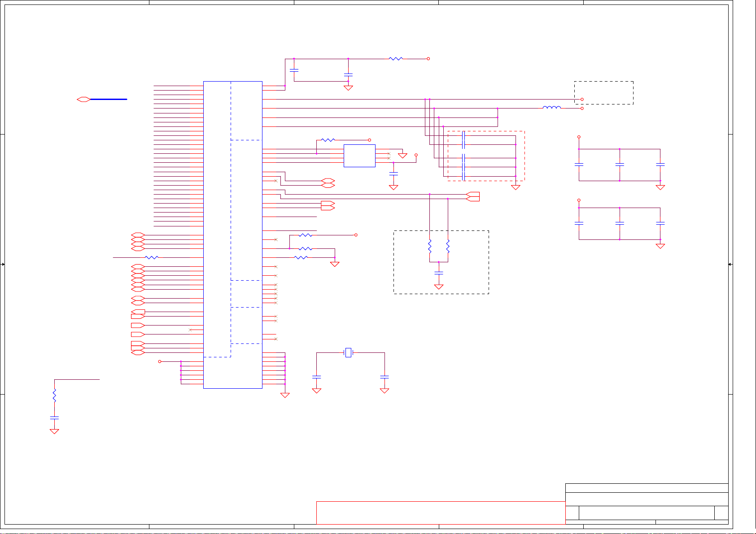Select the middle capacitor of the upper decoupling group
The height and width of the screenshot is (534, 756).
pyautogui.click(x=620, y=165)
